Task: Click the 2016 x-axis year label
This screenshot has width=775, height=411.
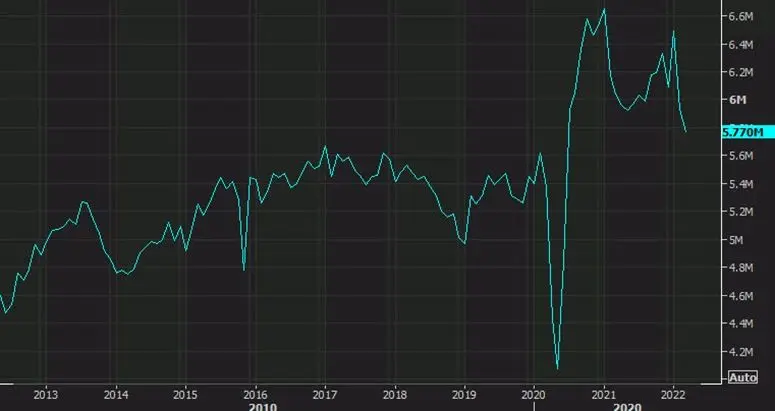Action: [256, 392]
